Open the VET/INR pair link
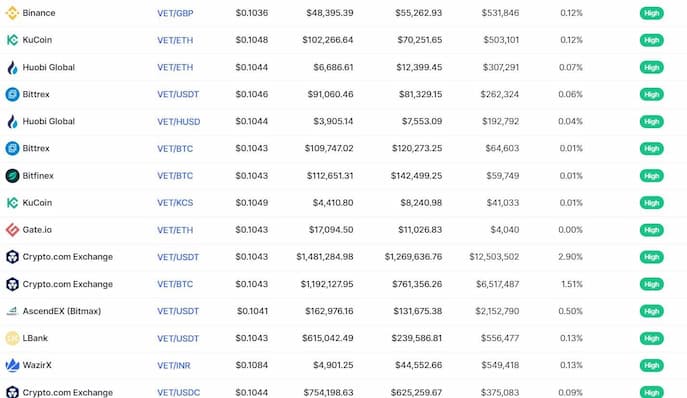The image size is (687, 398). (x=174, y=365)
